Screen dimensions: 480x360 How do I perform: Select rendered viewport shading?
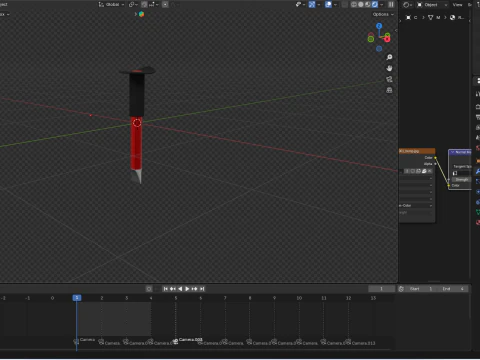[375, 4]
